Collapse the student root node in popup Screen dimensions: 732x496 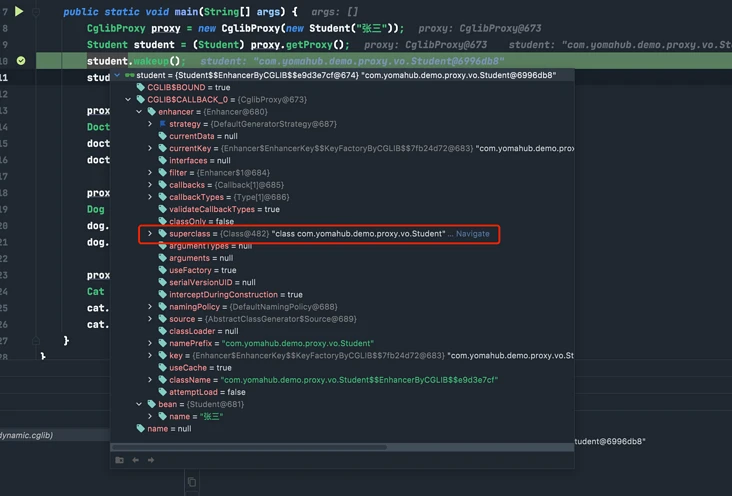click(x=117, y=75)
